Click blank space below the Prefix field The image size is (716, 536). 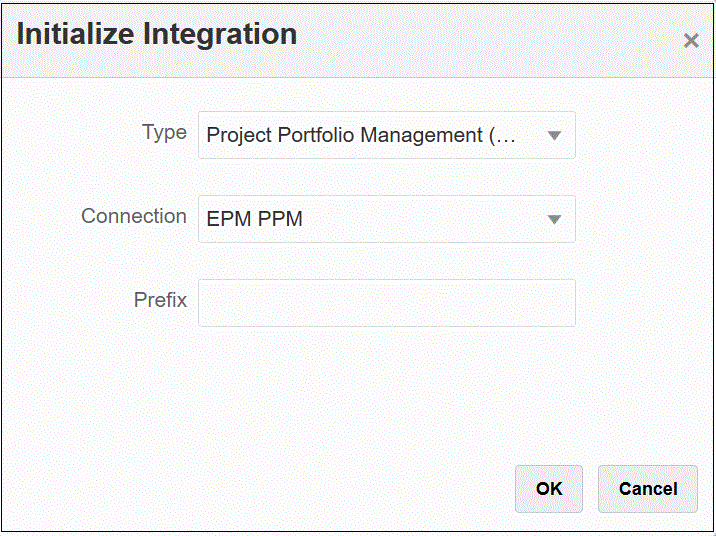coord(387,390)
